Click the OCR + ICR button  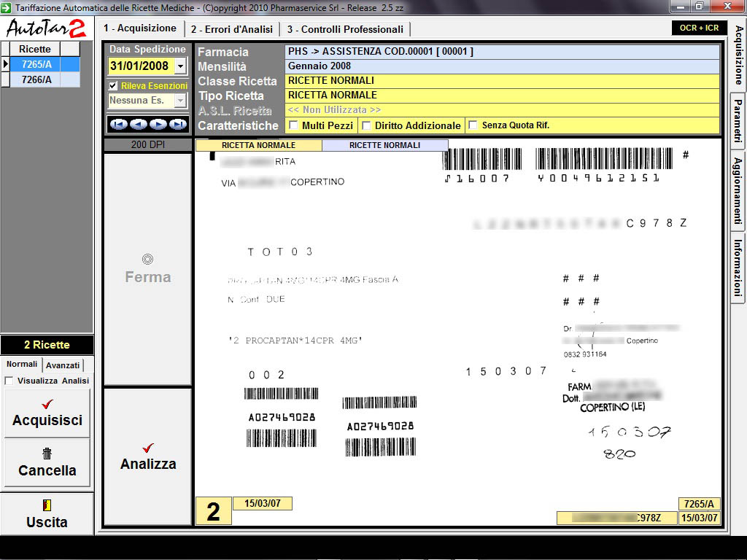click(698, 28)
